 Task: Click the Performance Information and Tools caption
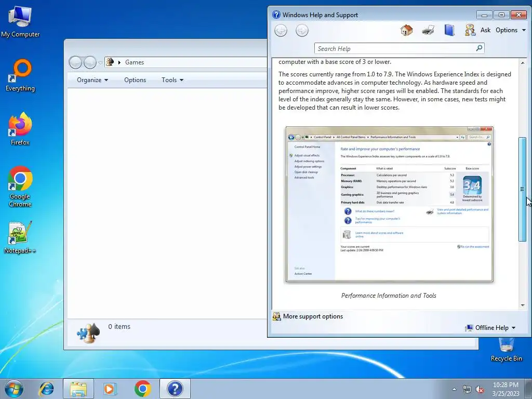click(389, 296)
